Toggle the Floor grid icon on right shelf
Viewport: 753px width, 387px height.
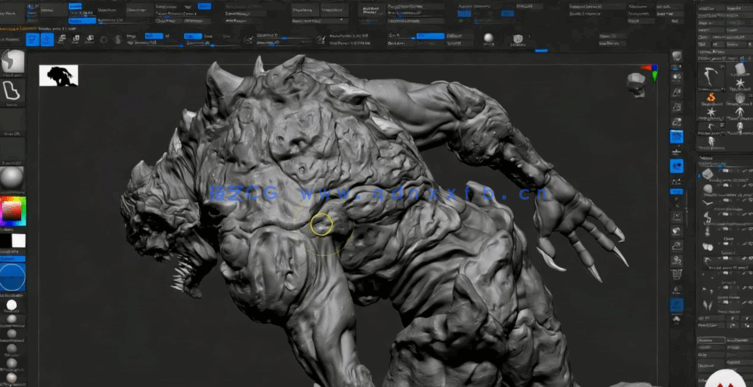(x=677, y=152)
